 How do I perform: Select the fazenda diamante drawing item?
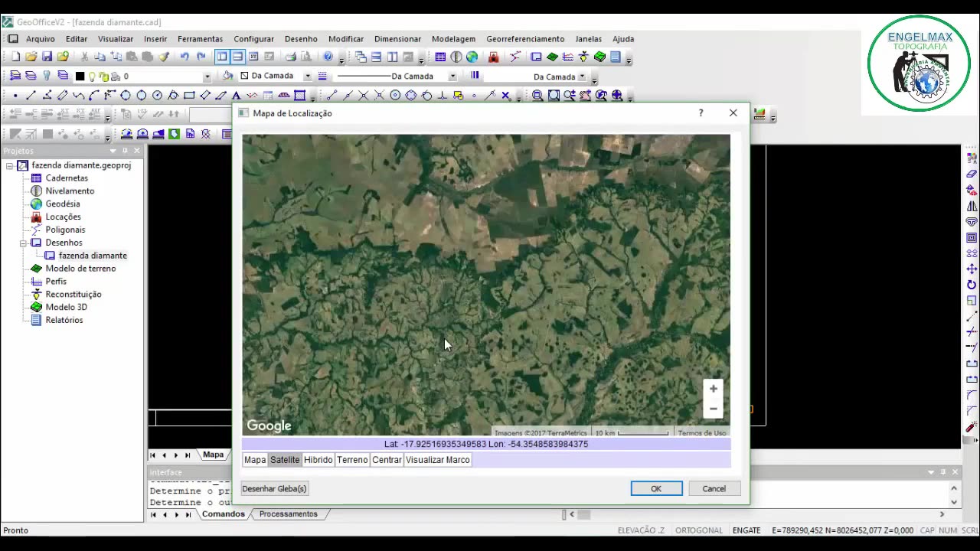(x=93, y=256)
